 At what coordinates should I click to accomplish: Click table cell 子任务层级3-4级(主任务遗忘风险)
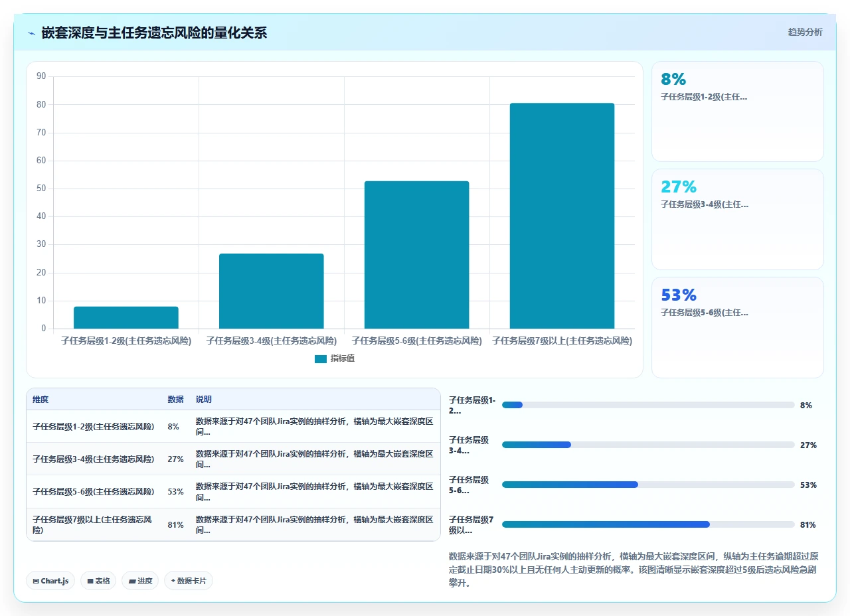point(93,459)
